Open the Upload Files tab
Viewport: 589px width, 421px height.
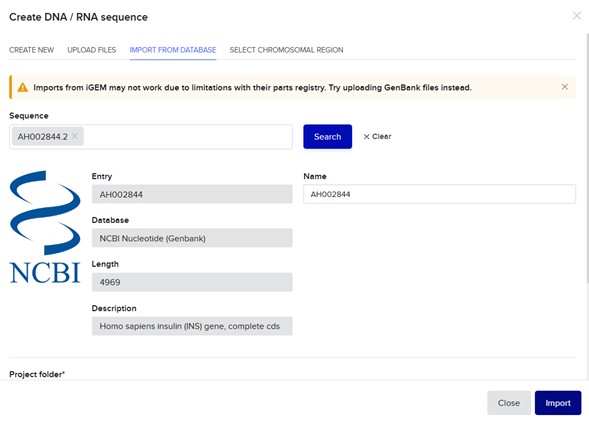[92, 50]
